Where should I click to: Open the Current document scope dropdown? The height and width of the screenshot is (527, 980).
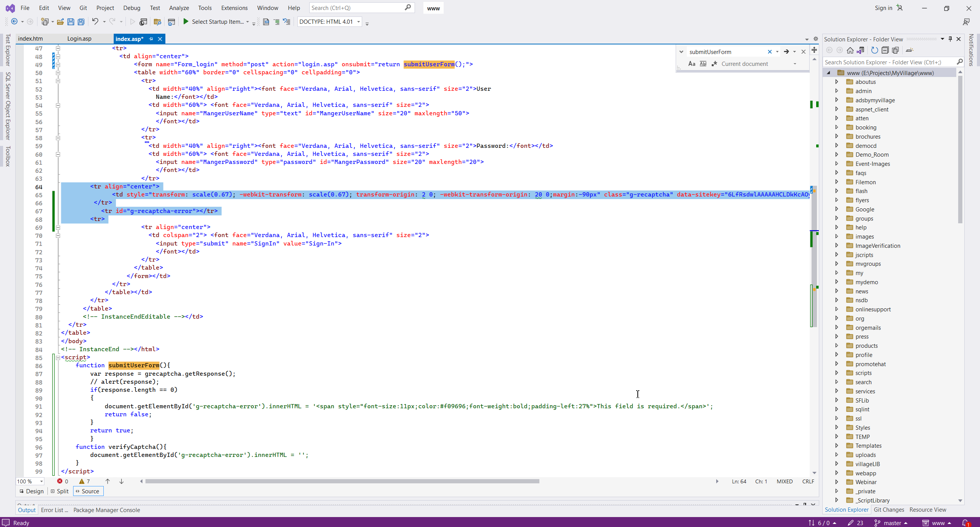795,64
